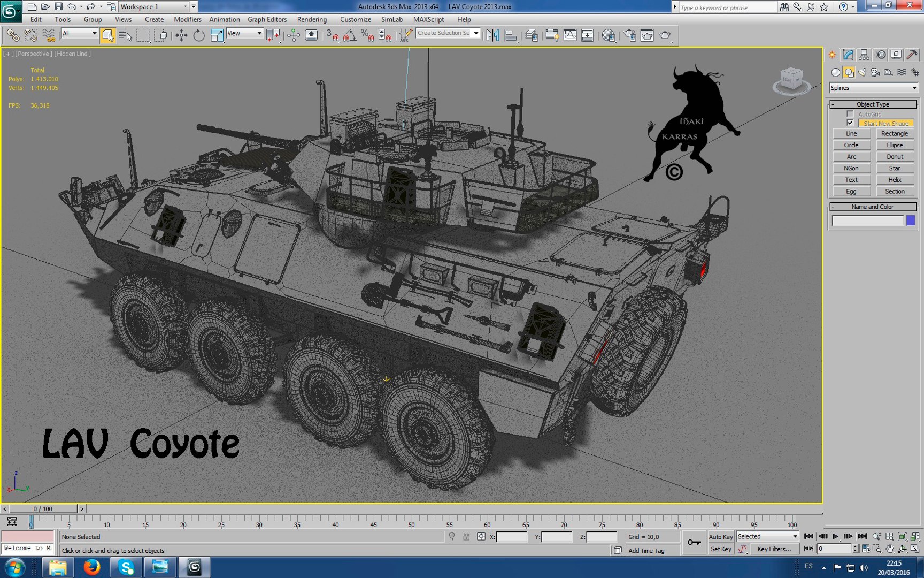This screenshot has width=924, height=578.
Task: Open the Graph Editors menu
Action: [x=267, y=19]
